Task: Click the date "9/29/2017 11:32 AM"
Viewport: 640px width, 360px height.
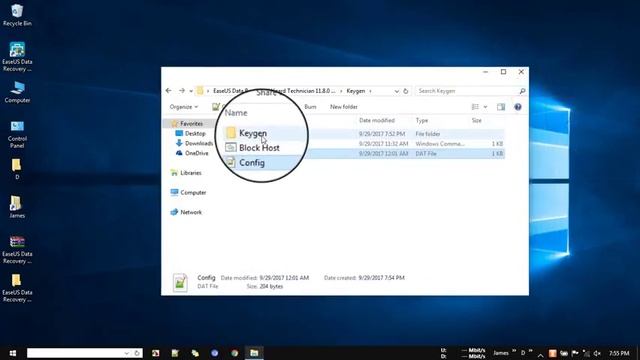Action: click(x=383, y=144)
